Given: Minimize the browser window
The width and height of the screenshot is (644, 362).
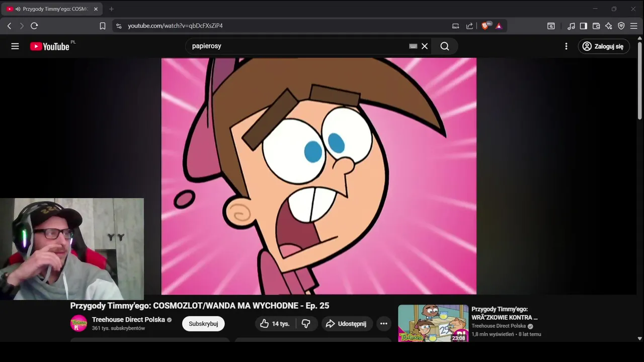Looking at the screenshot, I should 595,9.
